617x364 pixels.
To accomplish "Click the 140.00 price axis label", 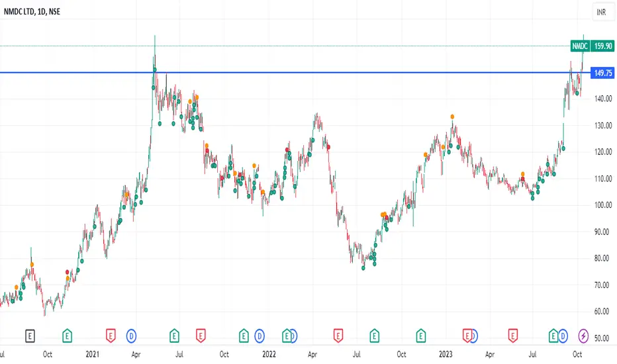I will [603, 99].
